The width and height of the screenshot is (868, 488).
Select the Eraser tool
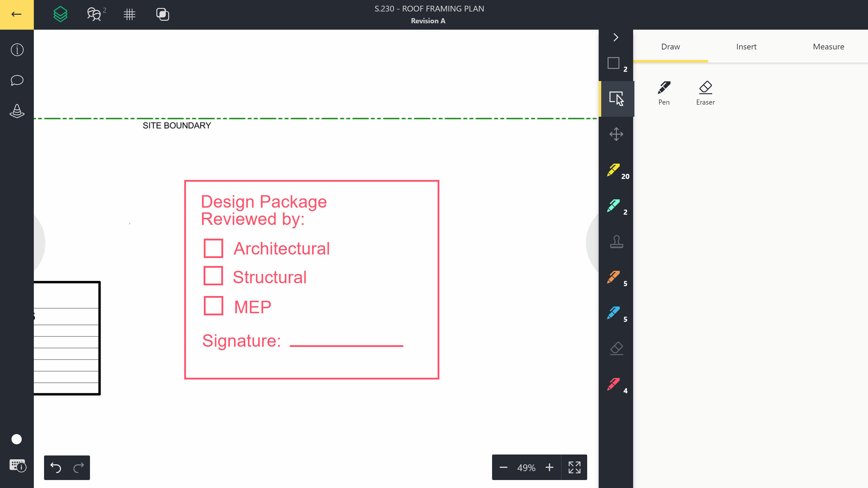tap(705, 92)
